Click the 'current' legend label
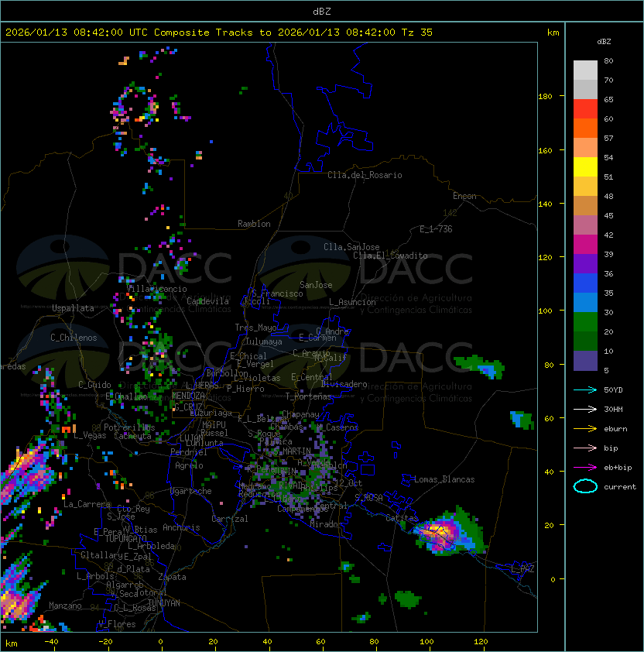Viewport: 644px width, 652px height. [x=620, y=487]
